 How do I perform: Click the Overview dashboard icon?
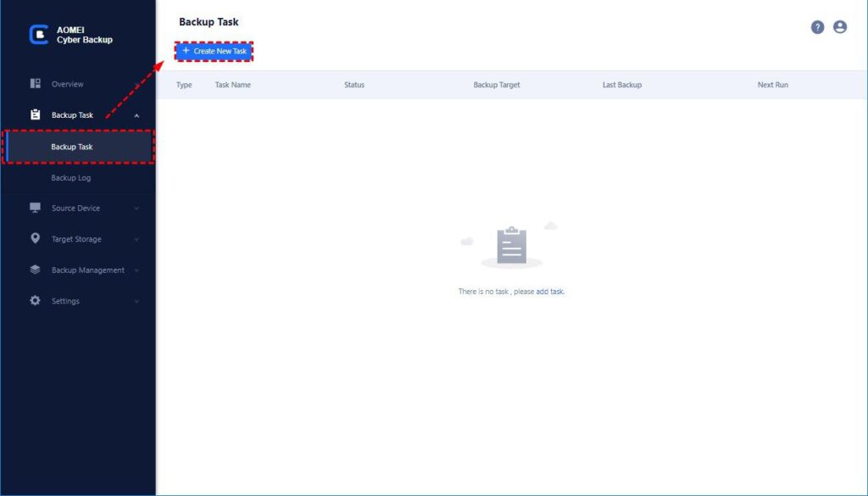click(36, 84)
